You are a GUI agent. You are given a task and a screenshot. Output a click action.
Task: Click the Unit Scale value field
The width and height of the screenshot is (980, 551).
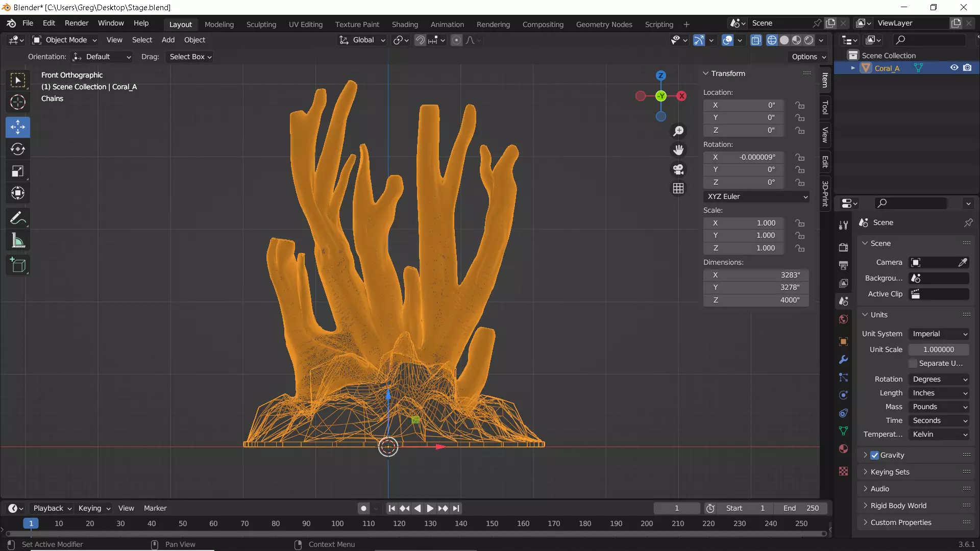(x=939, y=349)
